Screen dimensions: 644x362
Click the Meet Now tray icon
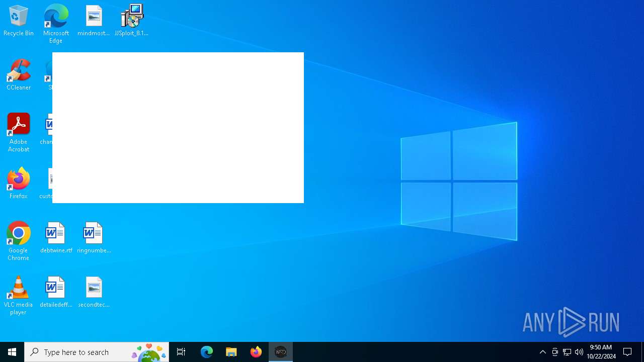pos(555,352)
